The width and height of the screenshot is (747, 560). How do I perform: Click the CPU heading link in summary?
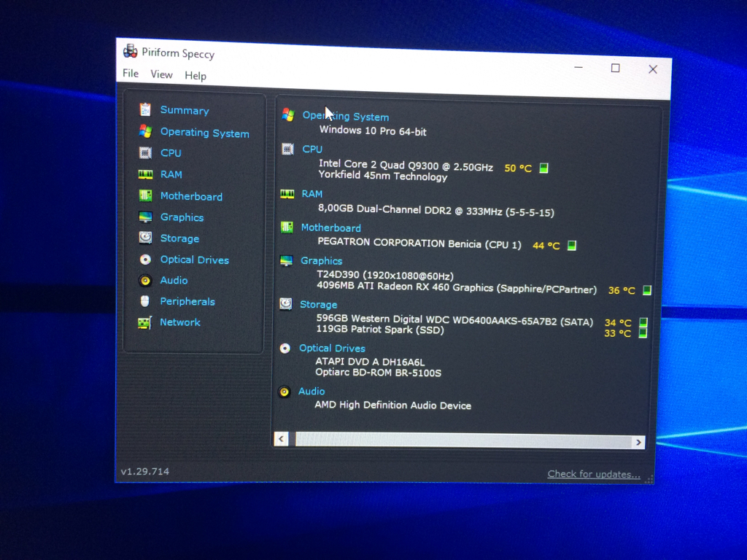click(x=312, y=149)
